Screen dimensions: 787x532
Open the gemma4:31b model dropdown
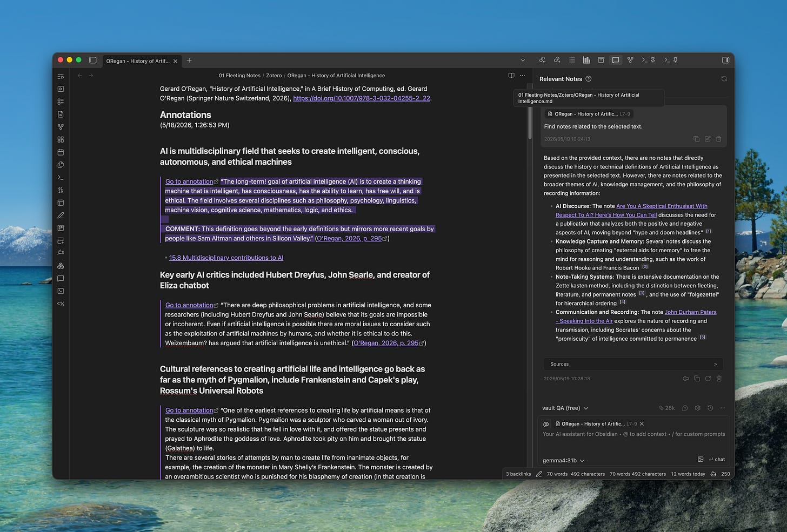(564, 461)
